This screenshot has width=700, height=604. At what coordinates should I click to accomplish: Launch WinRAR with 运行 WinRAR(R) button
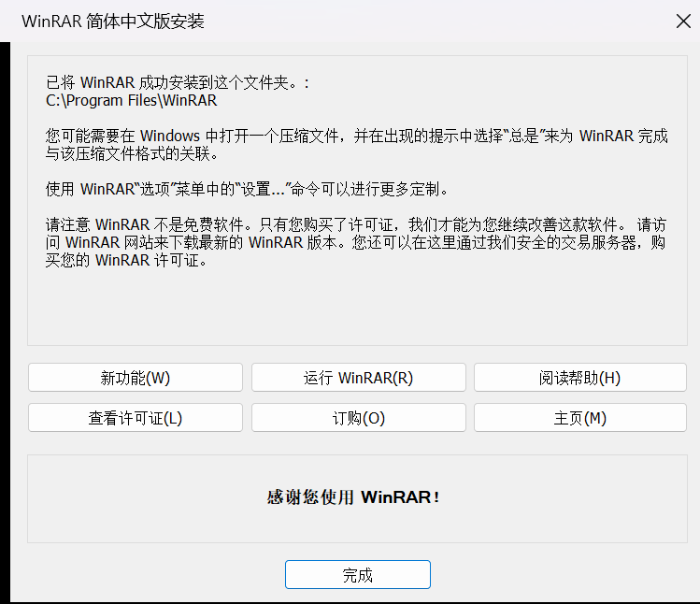click(359, 378)
